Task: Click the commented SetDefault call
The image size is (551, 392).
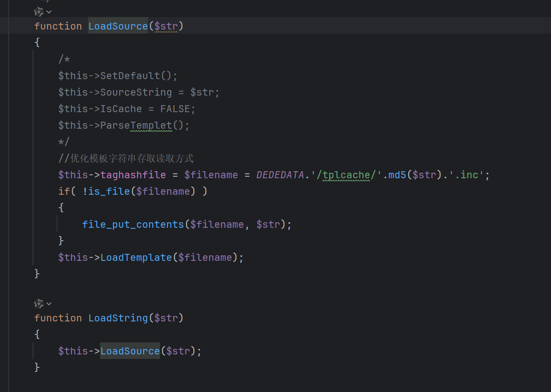Action: tap(118, 76)
